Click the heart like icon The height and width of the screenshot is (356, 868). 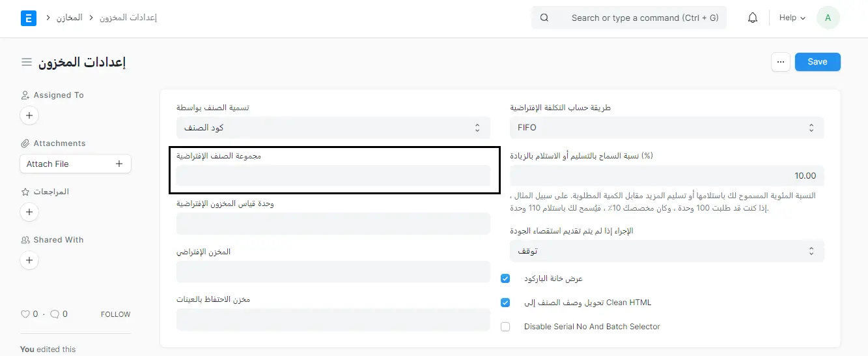25,314
